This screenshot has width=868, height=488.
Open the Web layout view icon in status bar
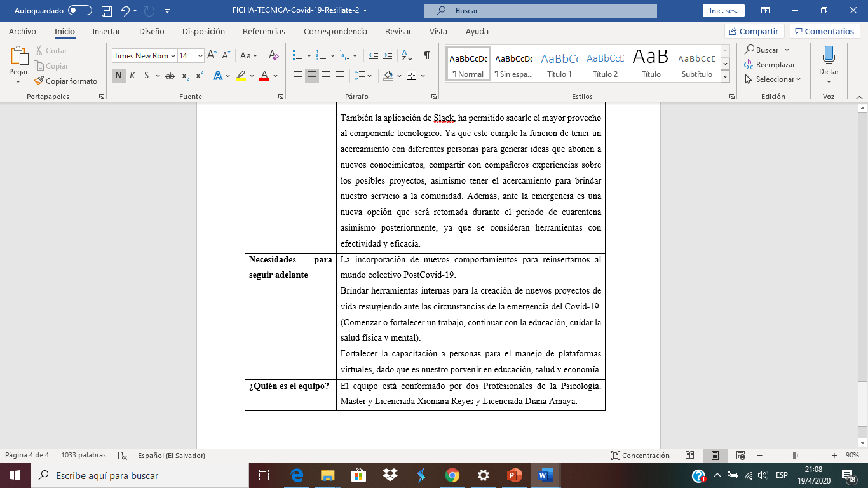740,456
